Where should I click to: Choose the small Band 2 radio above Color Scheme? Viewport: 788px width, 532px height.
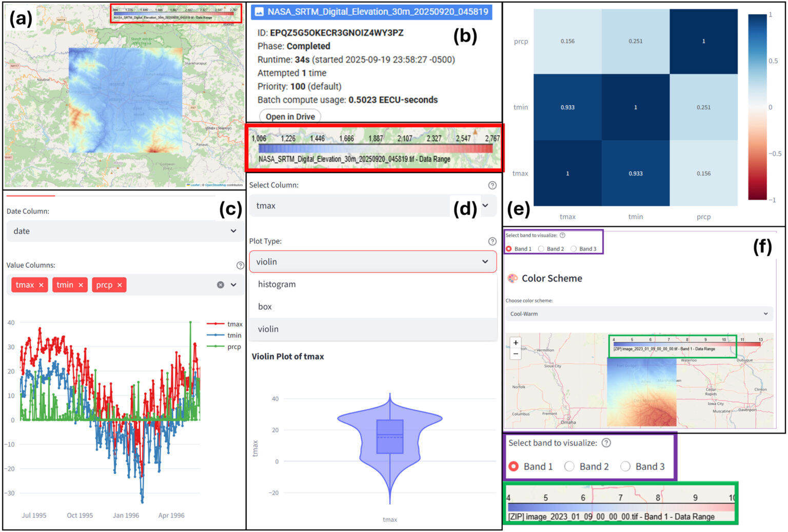pos(541,249)
